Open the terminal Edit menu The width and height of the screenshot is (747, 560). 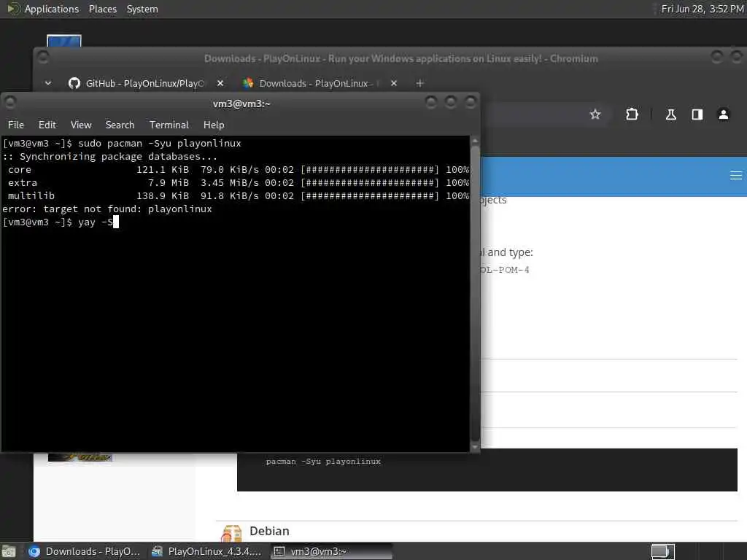[47, 125]
